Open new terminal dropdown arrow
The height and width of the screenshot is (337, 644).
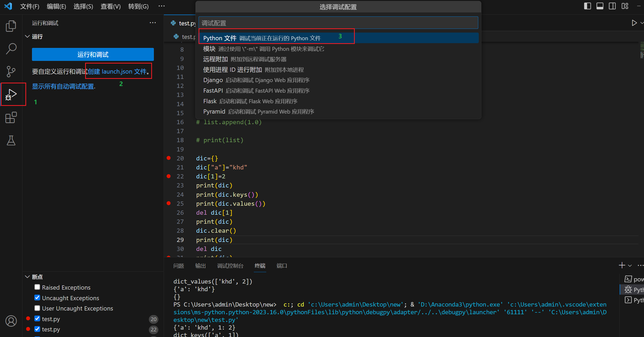point(630,266)
